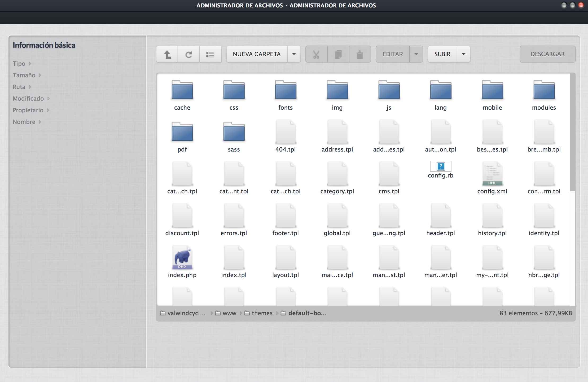Click the file list vertical scrollbar
588x382 pixels.
coord(573,132)
